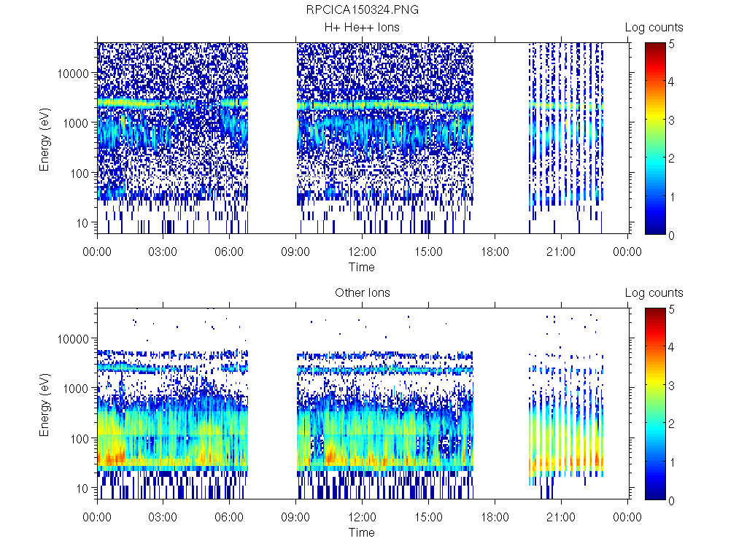
Task: Select 12:00 tick on top time axis
Action: coord(362,252)
